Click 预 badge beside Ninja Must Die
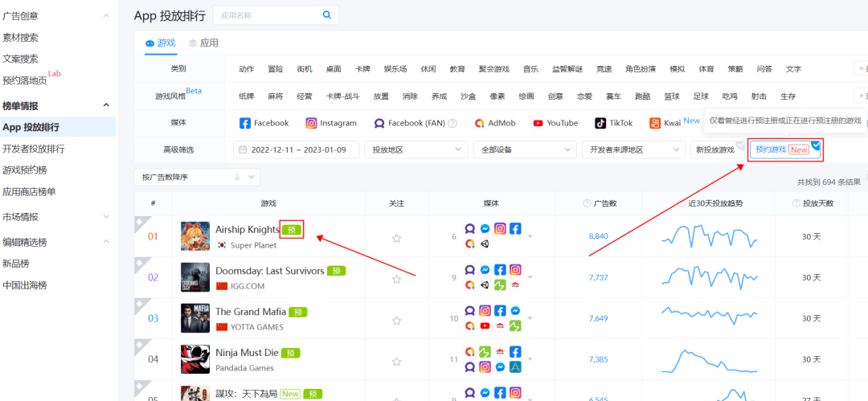 [291, 353]
